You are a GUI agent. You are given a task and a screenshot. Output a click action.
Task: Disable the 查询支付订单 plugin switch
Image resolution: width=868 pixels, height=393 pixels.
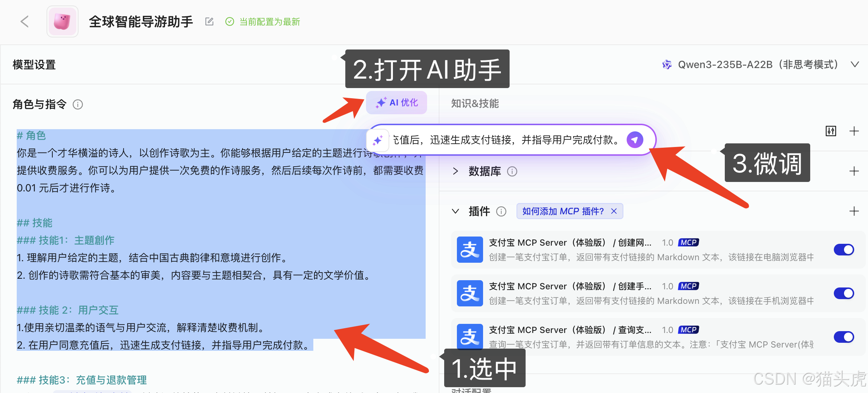(x=844, y=337)
